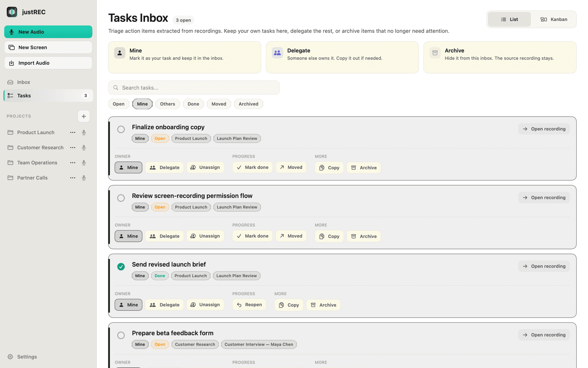Unassign Send revised launch brief task
588x368 pixels.
click(x=205, y=305)
